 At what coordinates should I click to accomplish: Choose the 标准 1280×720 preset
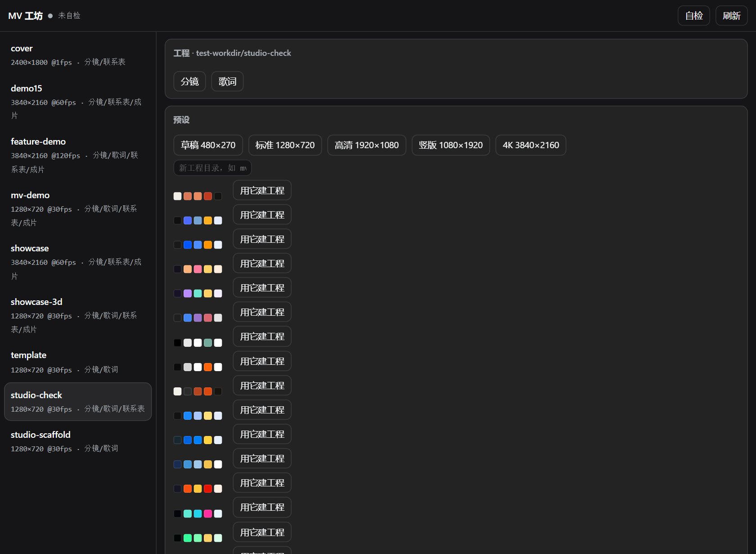pos(285,145)
